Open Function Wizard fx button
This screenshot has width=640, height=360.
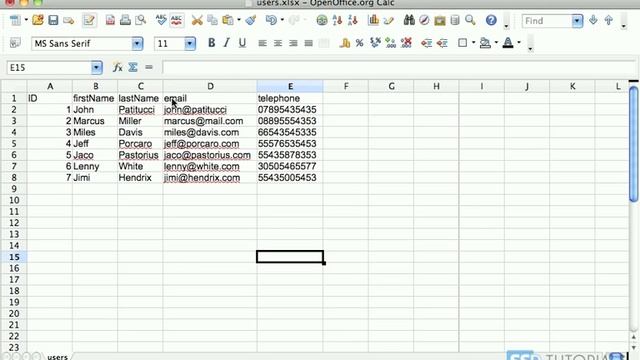coord(118,67)
